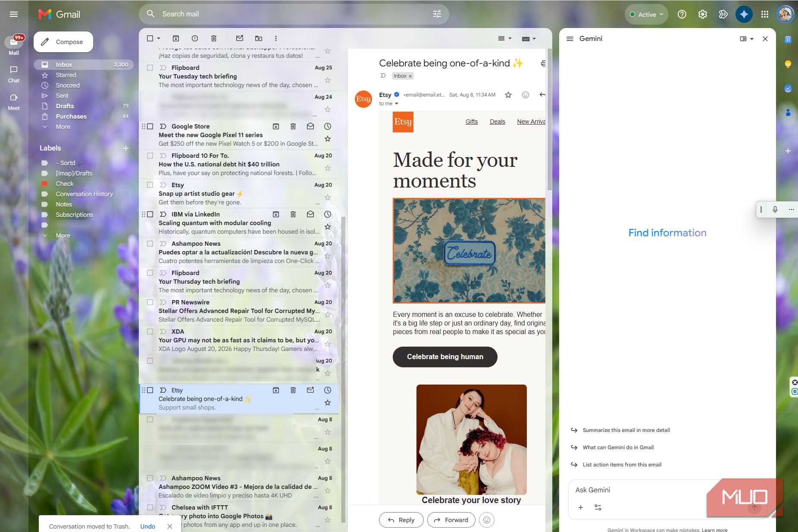Select the IBM via LinkedIn email checkbox

(x=150, y=214)
